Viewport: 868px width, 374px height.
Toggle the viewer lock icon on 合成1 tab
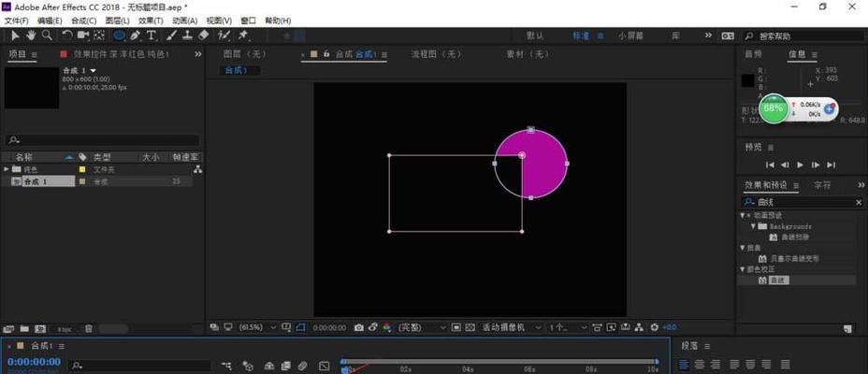click(326, 54)
